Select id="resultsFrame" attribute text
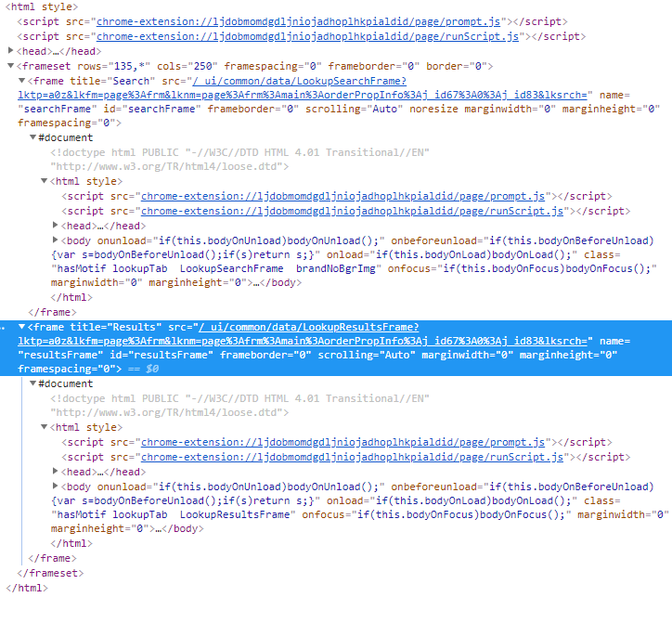The width and height of the screenshot is (672, 623). (x=162, y=355)
